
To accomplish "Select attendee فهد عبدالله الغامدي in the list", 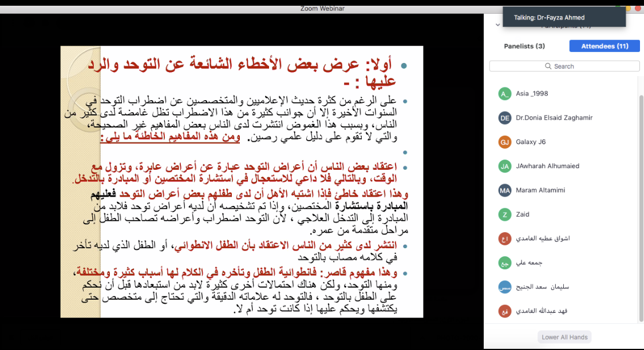I will (x=543, y=311).
